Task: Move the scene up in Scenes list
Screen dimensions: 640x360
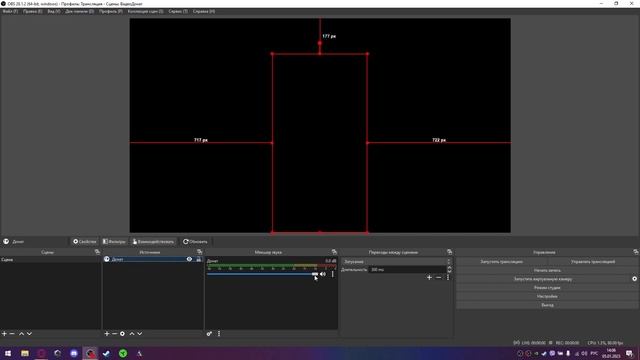Action: click(22, 333)
